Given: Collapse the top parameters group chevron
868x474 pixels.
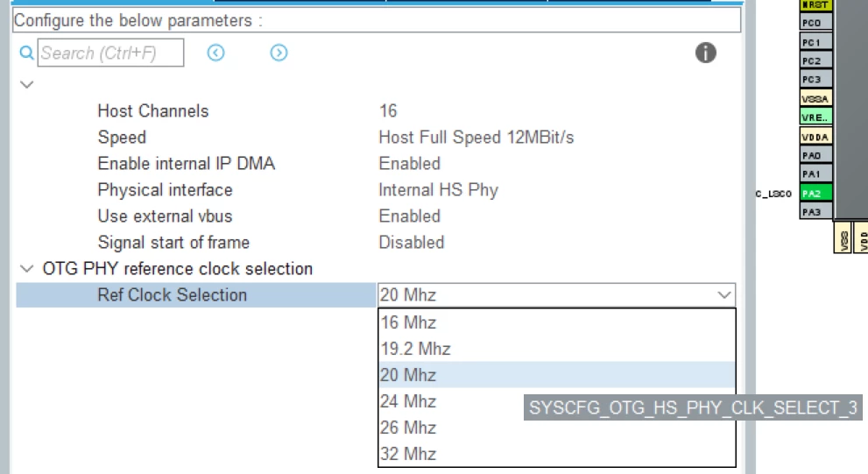Looking at the screenshot, I should tap(26, 85).
